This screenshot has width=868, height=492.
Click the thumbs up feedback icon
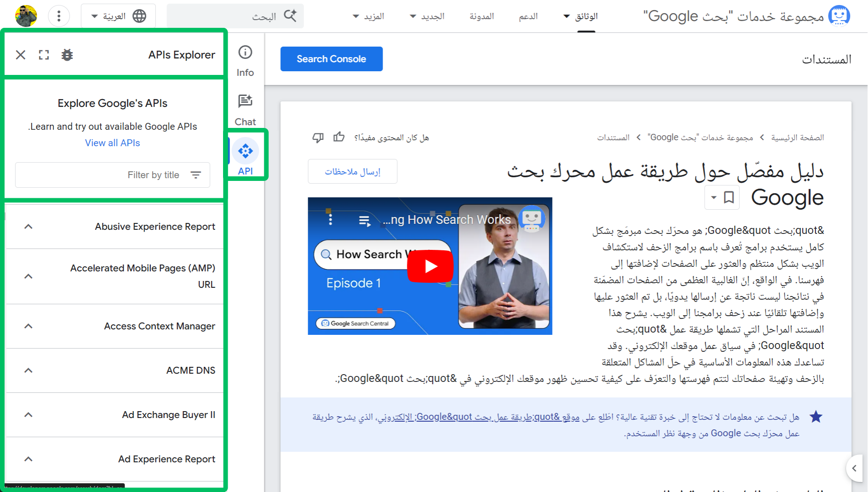coord(339,137)
